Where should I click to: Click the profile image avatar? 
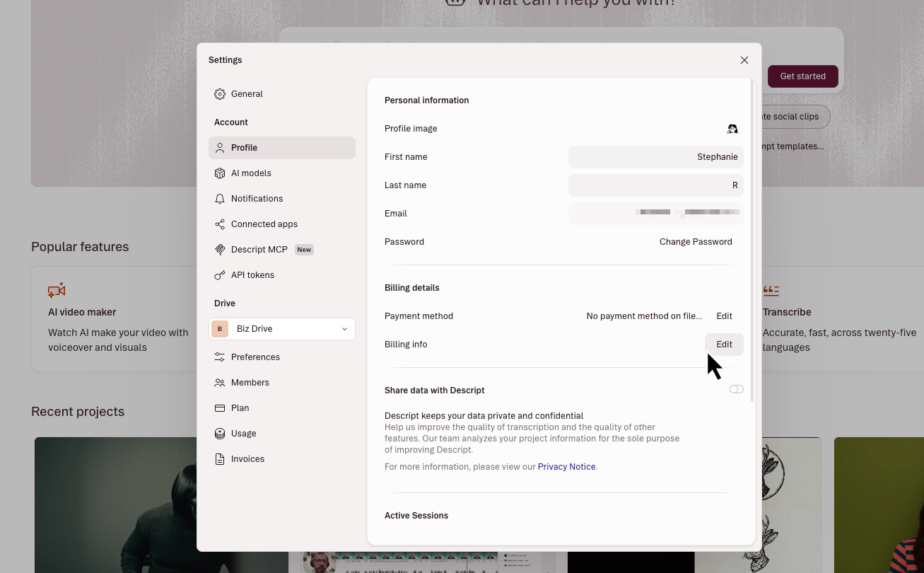click(732, 129)
